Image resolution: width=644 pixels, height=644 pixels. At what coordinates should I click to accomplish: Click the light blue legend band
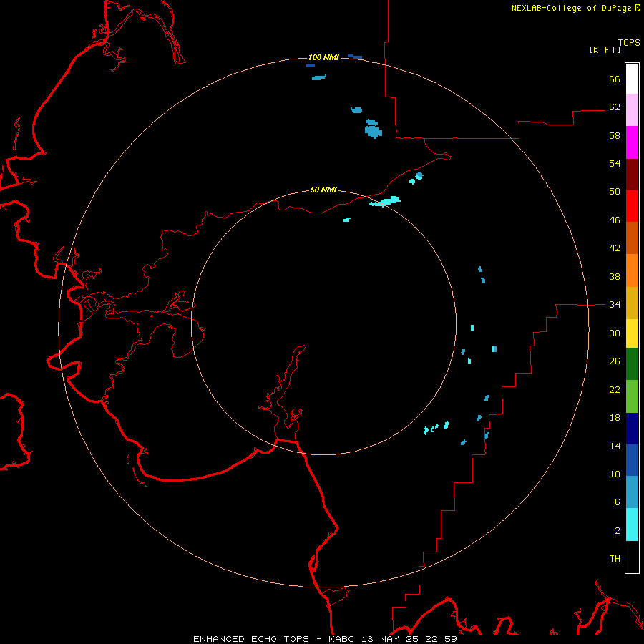pos(632,492)
